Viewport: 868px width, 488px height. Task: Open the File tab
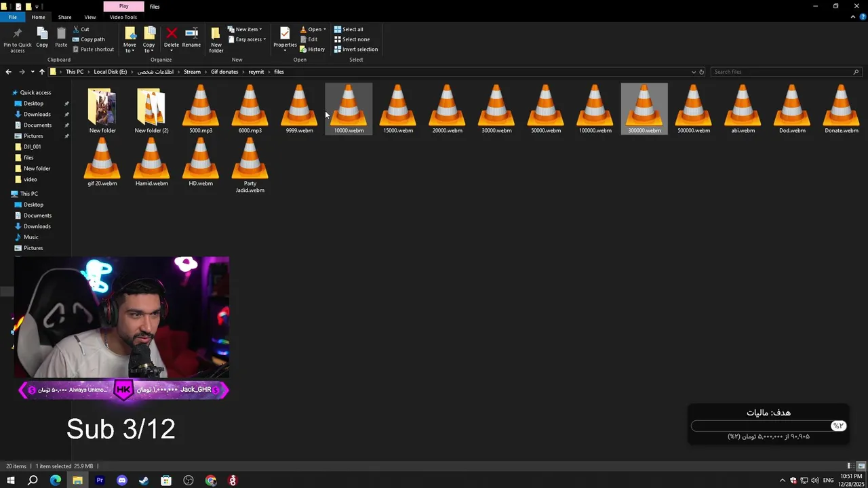pyautogui.click(x=12, y=17)
